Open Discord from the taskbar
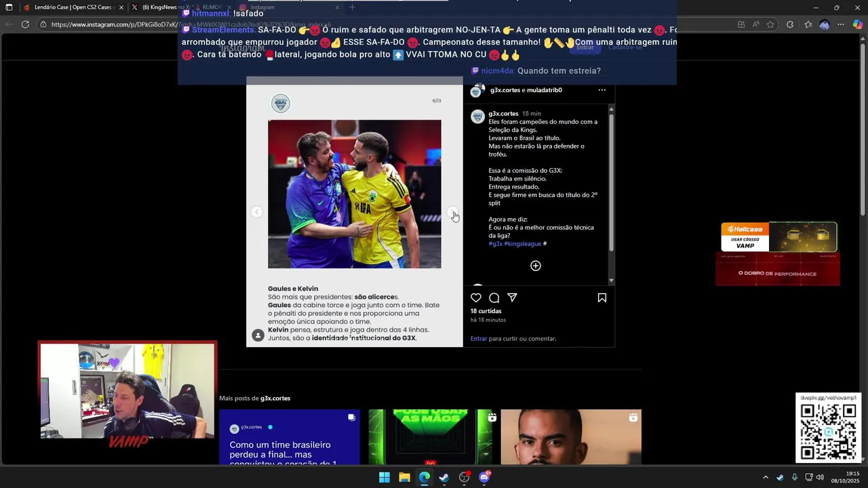Screen dimensions: 868x488 point(484,477)
